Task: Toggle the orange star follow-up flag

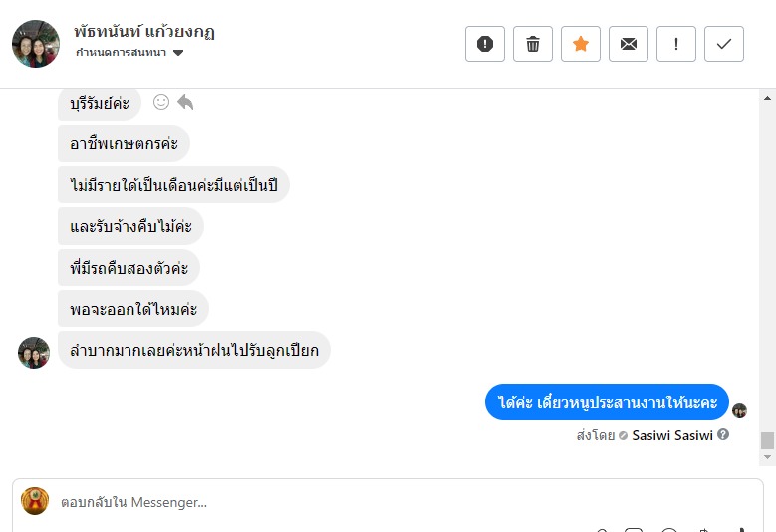Action: 581,44
